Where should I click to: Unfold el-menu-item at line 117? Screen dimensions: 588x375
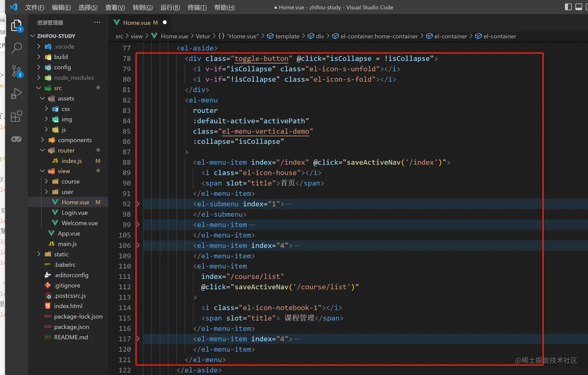pos(138,339)
